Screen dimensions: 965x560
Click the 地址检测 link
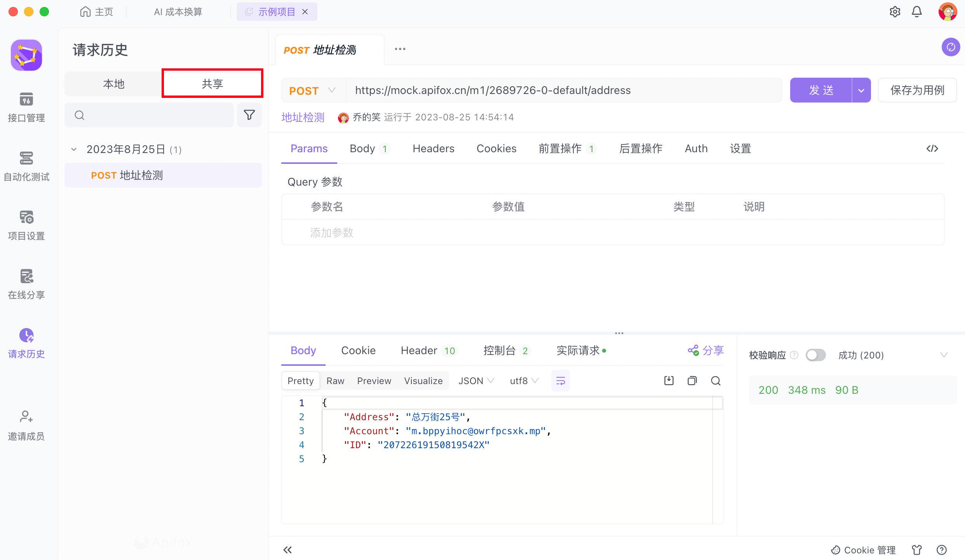pos(303,117)
